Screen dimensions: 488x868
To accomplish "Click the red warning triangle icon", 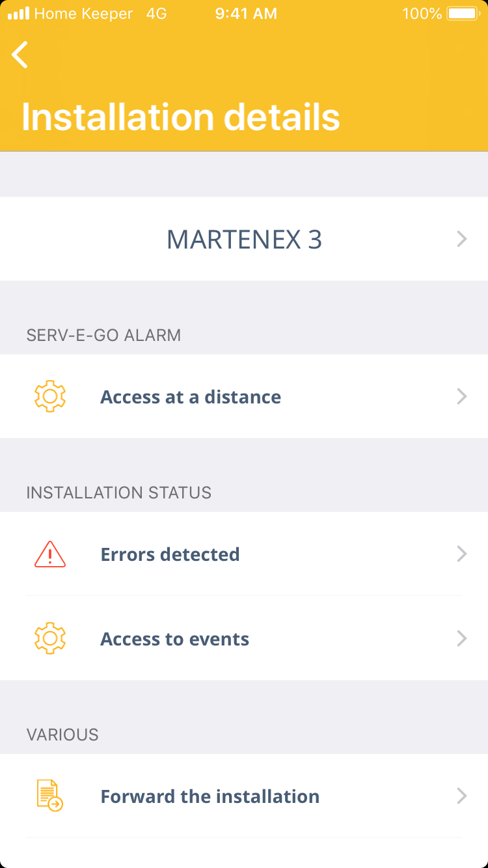I will [50, 554].
